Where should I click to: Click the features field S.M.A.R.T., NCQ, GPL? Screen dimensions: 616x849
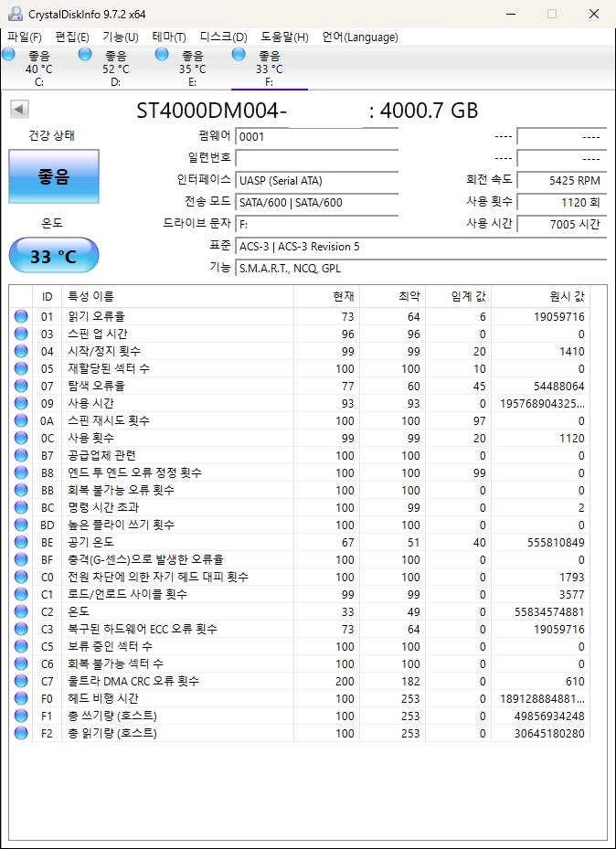coord(421,269)
